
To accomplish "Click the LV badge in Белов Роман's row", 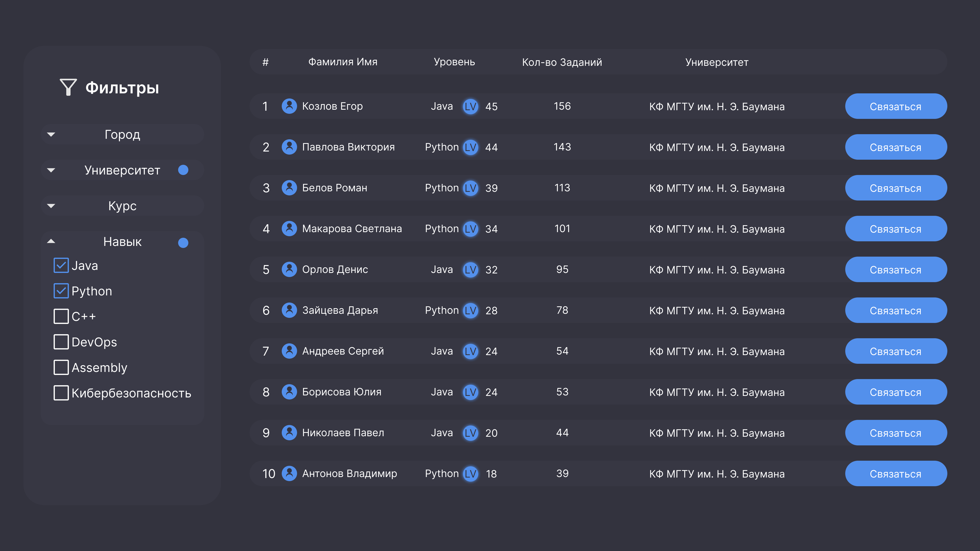I will tap(470, 188).
